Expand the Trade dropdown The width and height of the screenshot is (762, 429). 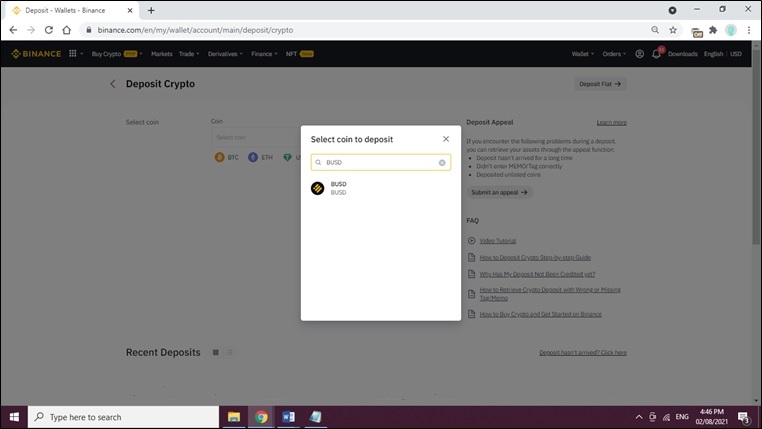coord(189,54)
